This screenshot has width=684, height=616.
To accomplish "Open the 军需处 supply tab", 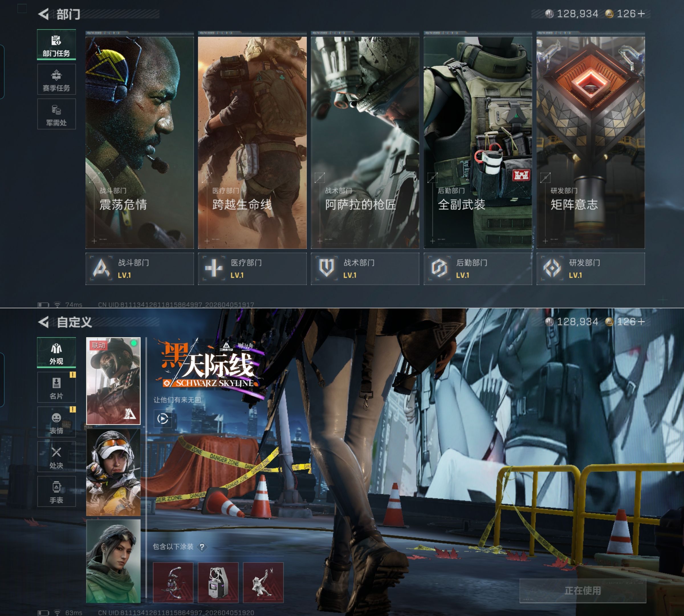I will click(x=56, y=114).
